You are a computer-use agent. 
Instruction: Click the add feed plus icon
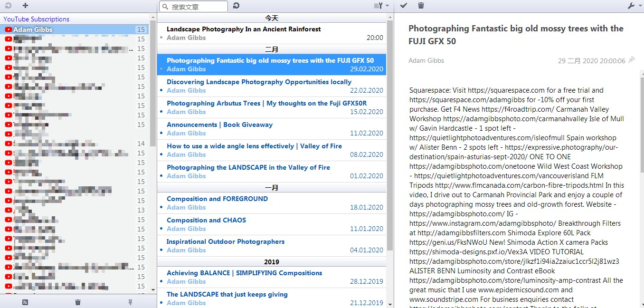click(x=25, y=6)
